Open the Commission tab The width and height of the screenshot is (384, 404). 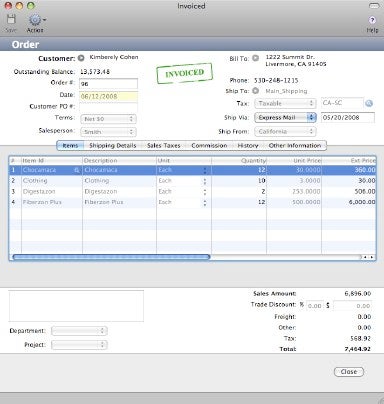pyautogui.click(x=209, y=146)
